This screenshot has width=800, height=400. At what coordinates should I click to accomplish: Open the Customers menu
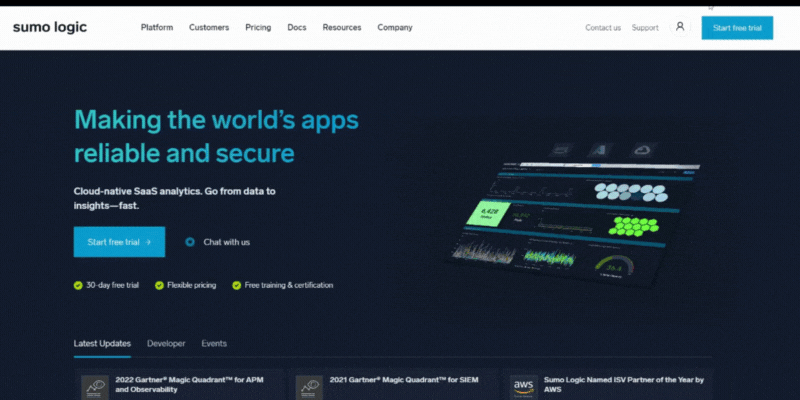[209, 28]
